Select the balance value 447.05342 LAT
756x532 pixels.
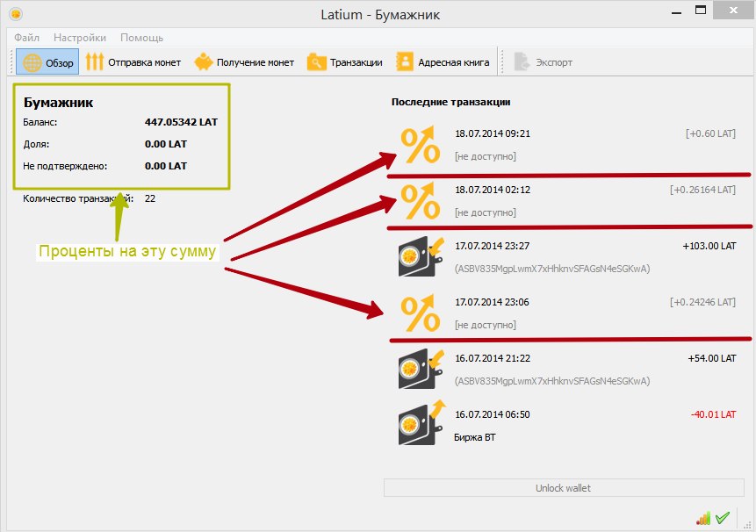pos(181,122)
